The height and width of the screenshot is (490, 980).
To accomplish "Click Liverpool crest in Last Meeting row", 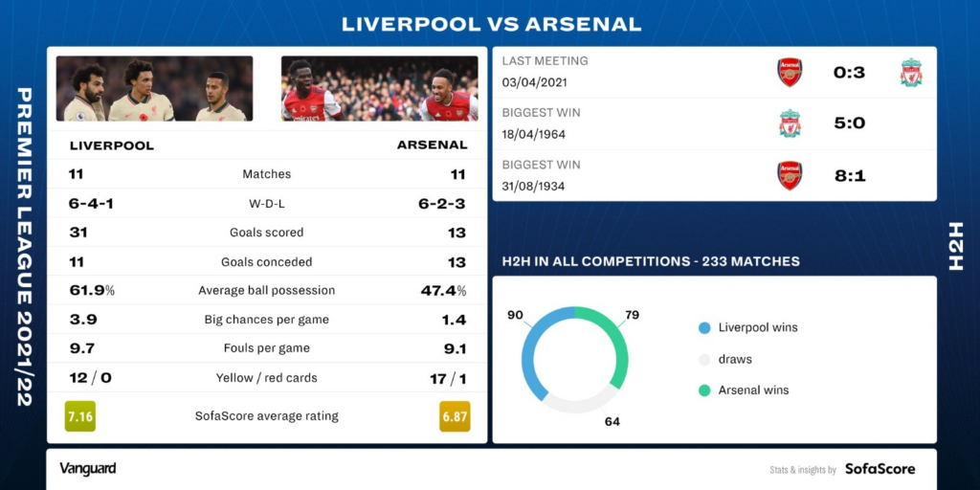I will [x=911, y=73].
